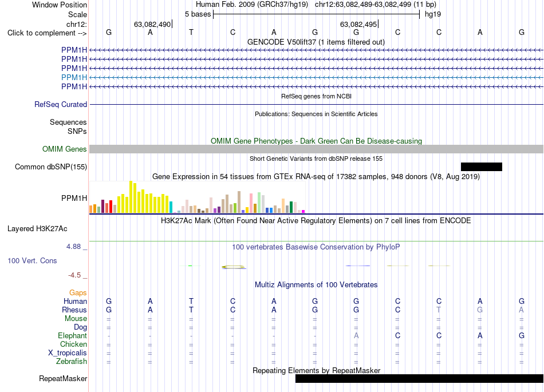Image resolution: width=544 pixels, height=392 pixels.
Task: Click the tallest yellow bar in GTEx chart
Action: [131, 197]
